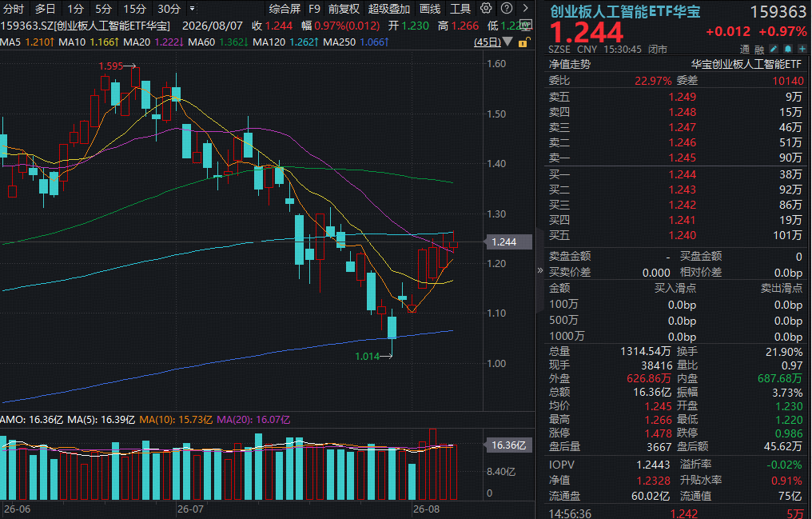Add stock to watchlist with plus icon
Image resolution: width=812 pixels, height=519 pixels.
(802, 49)
